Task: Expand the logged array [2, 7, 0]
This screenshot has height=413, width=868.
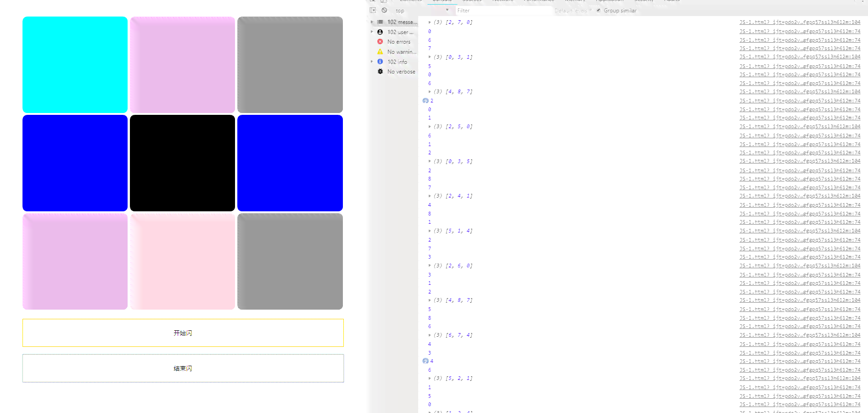Action: [429, 22]
